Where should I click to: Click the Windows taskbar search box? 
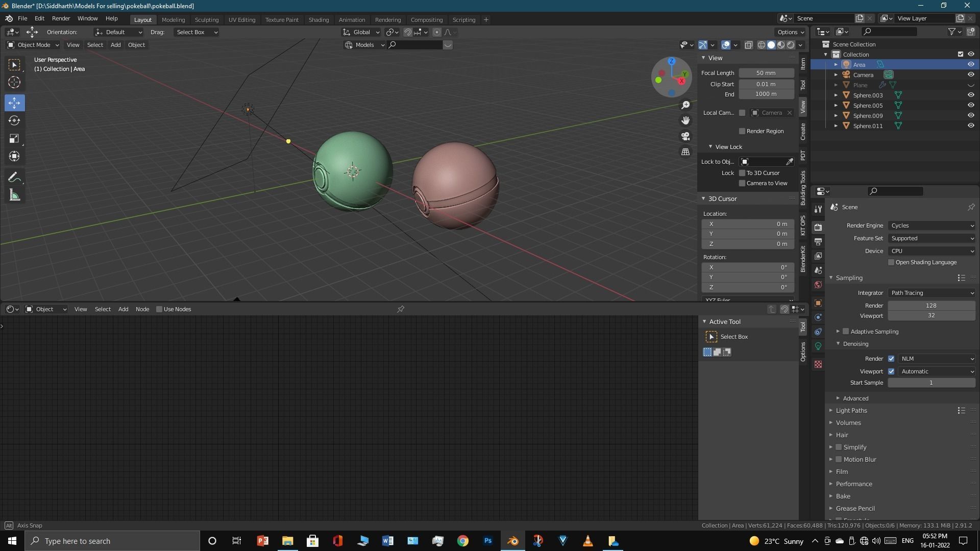pos(113,541)
